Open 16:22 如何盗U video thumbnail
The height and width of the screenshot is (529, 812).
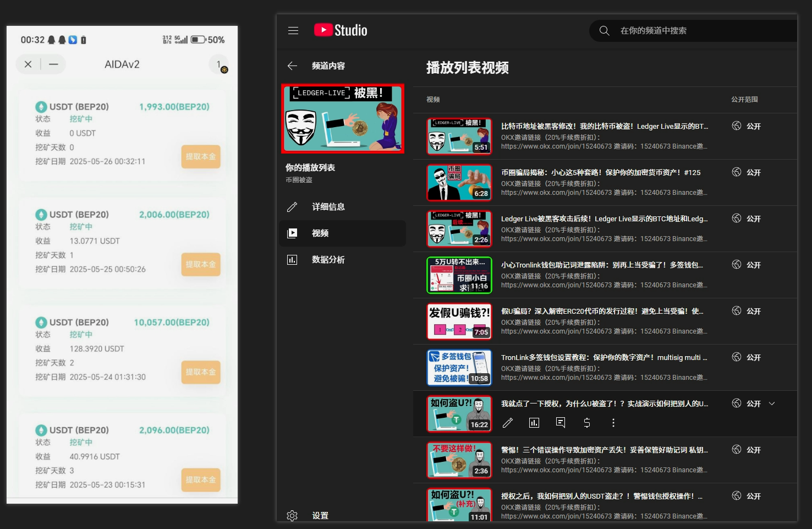[x=459, y=414]
